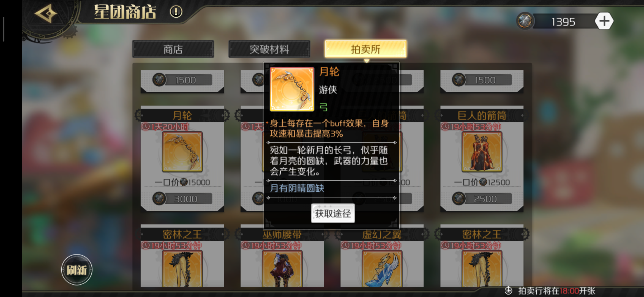Bid 3000 on the 月轮 listing

[182, 199]
